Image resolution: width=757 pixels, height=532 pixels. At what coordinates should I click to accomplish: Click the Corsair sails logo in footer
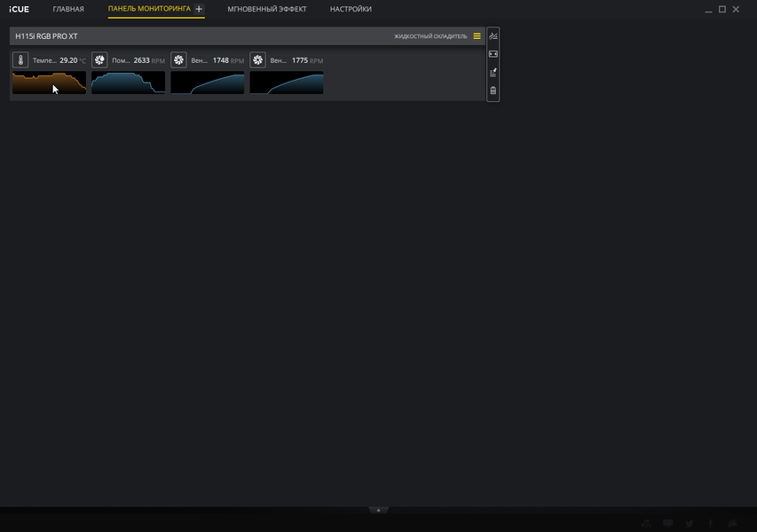pos(732,523)
